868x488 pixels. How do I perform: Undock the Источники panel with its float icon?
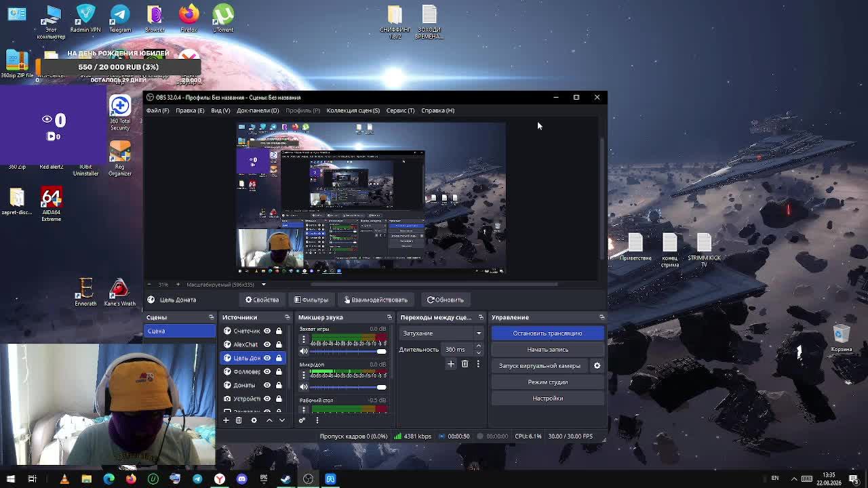pos(287,317)
